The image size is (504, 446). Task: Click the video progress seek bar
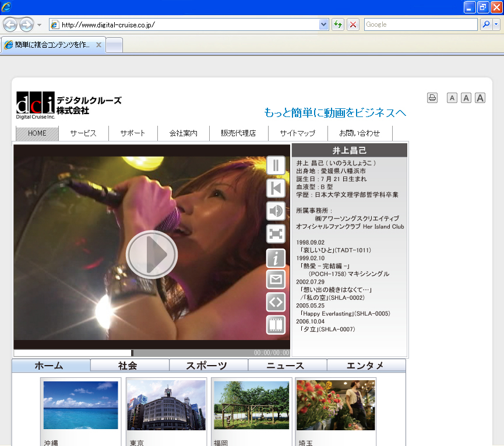click(151, 353)
